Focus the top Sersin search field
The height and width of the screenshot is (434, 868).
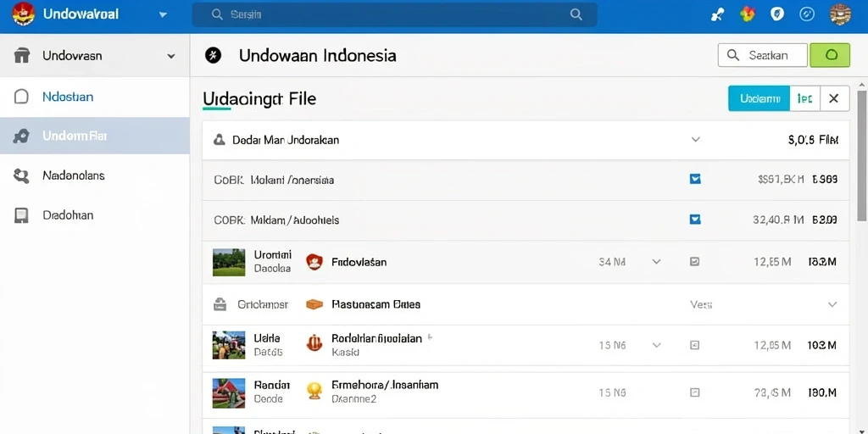(394, 15)
